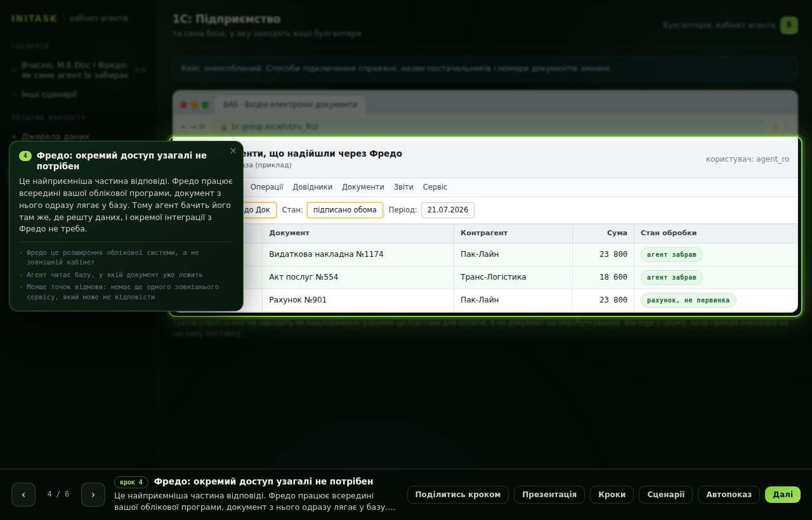The image size is (812, 520).
Task: Click the Стан обробки column header
Action: (716, 233)
